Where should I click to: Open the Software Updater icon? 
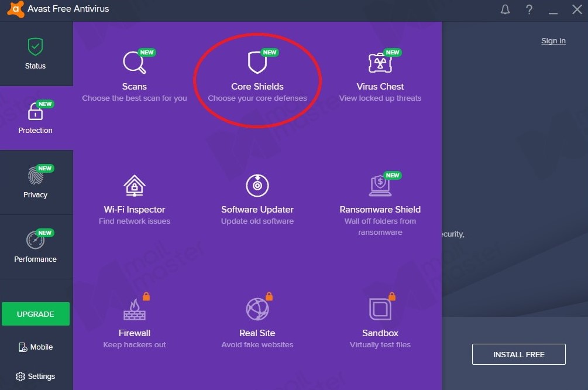coord(257,186)
